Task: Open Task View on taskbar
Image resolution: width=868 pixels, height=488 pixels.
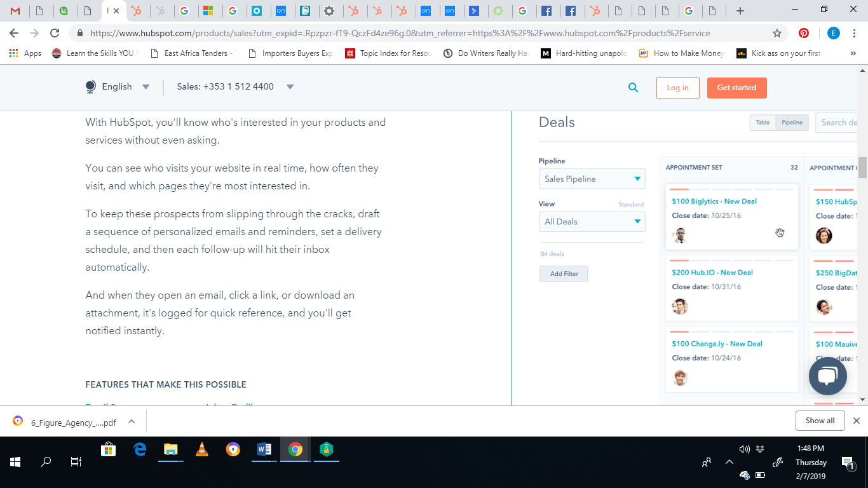Action: pos(76,462)
